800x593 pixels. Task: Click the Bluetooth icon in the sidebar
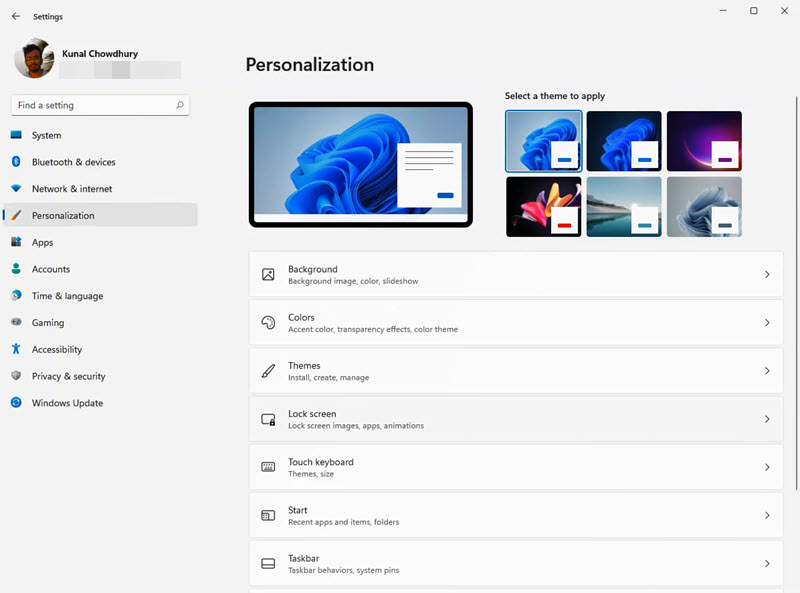click(x=16, y=161)
